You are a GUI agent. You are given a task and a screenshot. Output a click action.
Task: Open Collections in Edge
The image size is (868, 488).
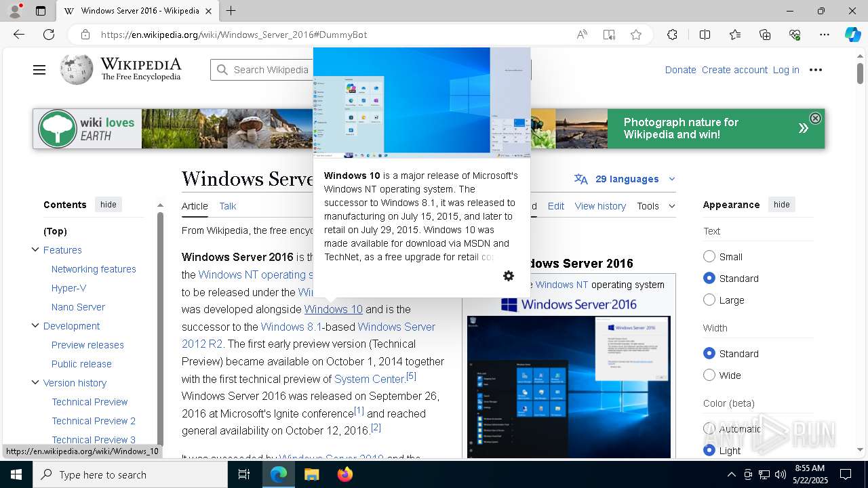pos(765,35)
